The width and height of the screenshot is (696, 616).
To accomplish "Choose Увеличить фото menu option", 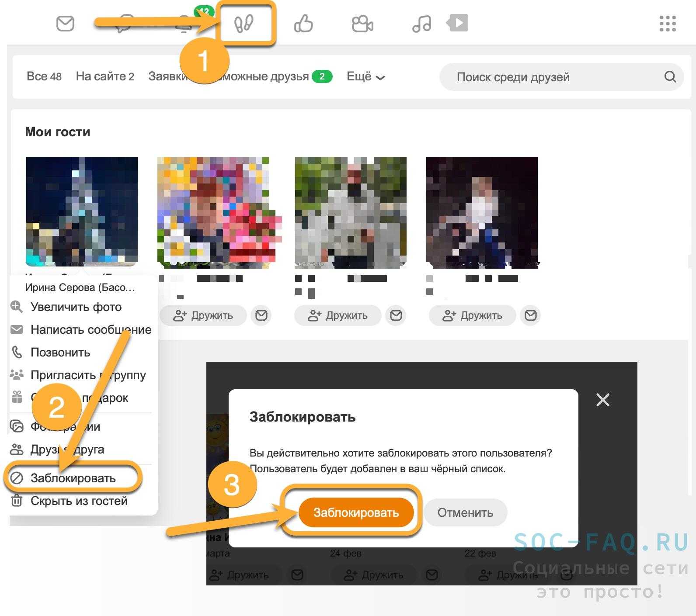I will click(x=76, y=307).
